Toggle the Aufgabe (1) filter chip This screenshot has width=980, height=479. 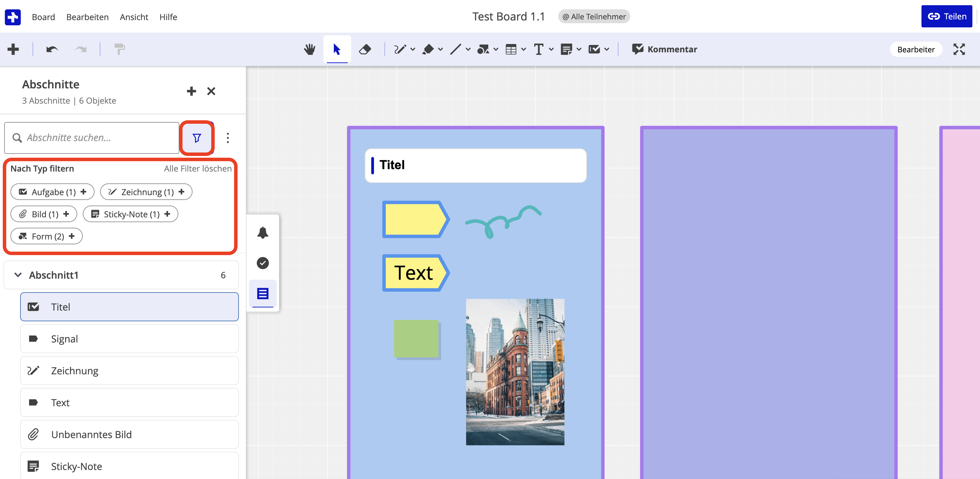tap(53, 192)
